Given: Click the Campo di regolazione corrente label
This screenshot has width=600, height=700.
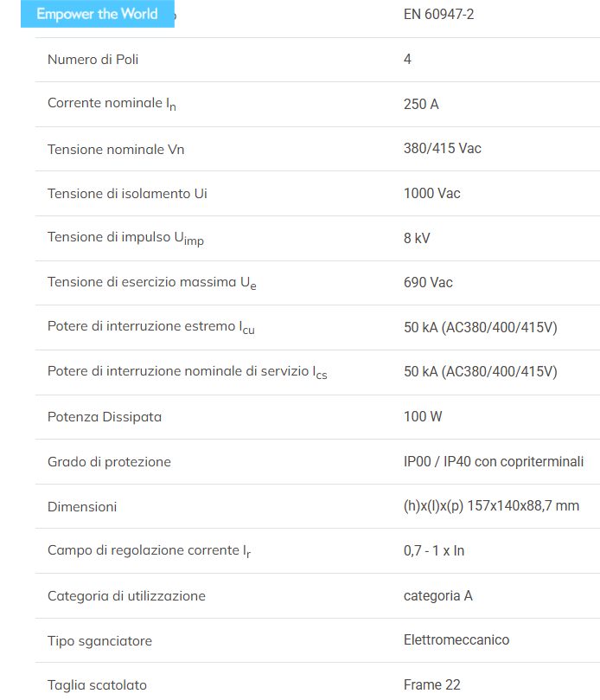Looking at the screenshot, I should click(149, 551).
